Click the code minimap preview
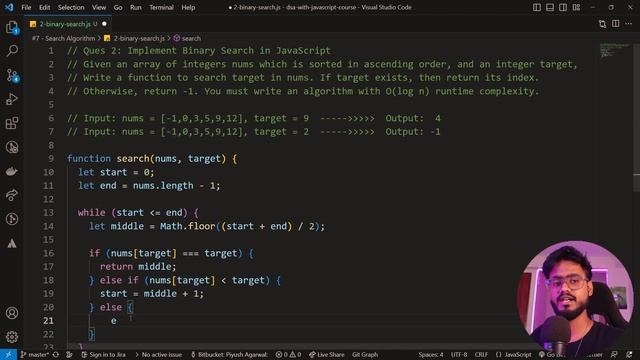This screenshot has height=360, width=640. tap(615, 51)
